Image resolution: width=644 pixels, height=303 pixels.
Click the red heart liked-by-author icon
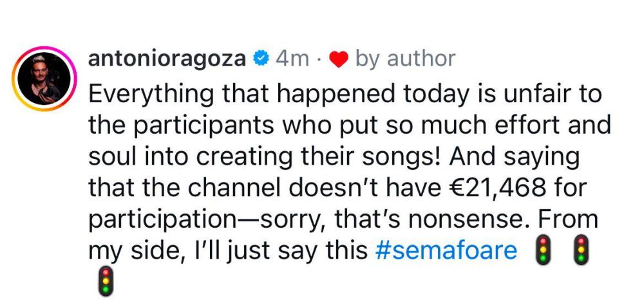pos(339,59)
